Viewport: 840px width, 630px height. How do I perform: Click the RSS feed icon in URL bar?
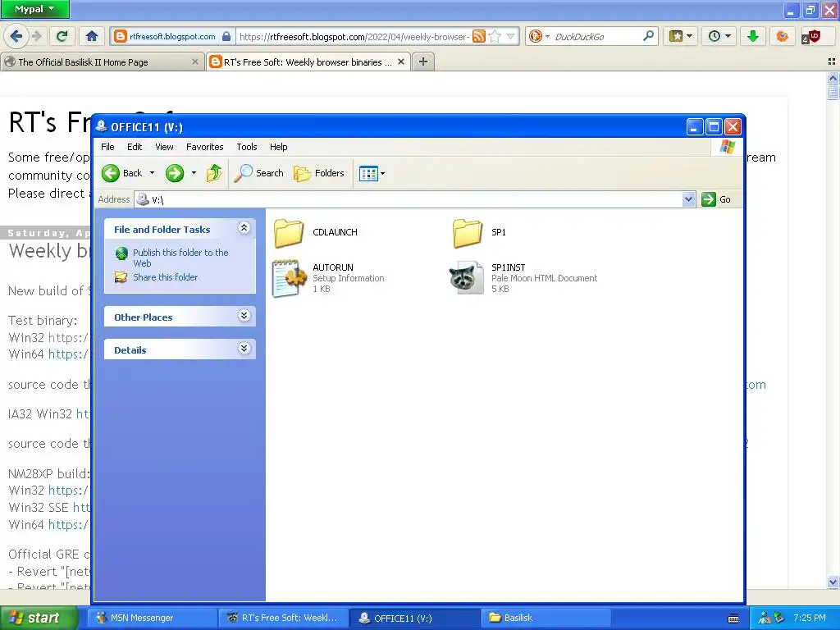pos(479,36)
